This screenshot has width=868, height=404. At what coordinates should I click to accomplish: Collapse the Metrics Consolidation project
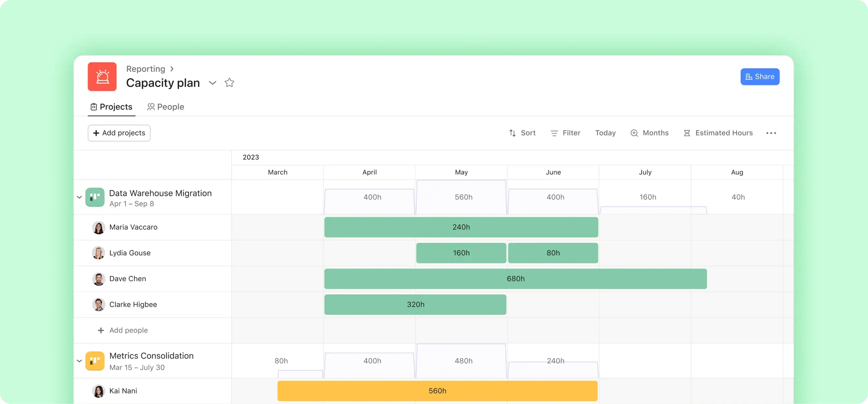(79, 360)
